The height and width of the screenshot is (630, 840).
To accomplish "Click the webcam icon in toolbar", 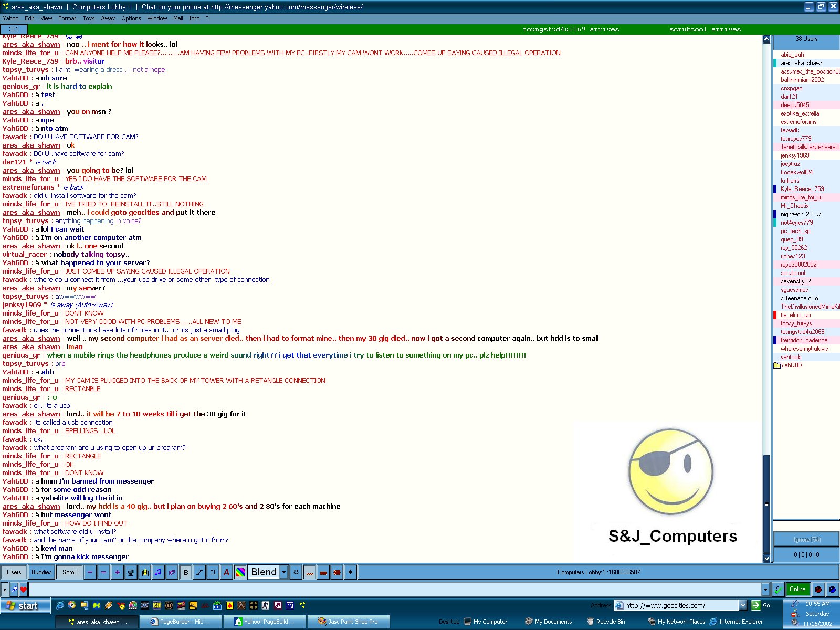I will coord(131,572).
